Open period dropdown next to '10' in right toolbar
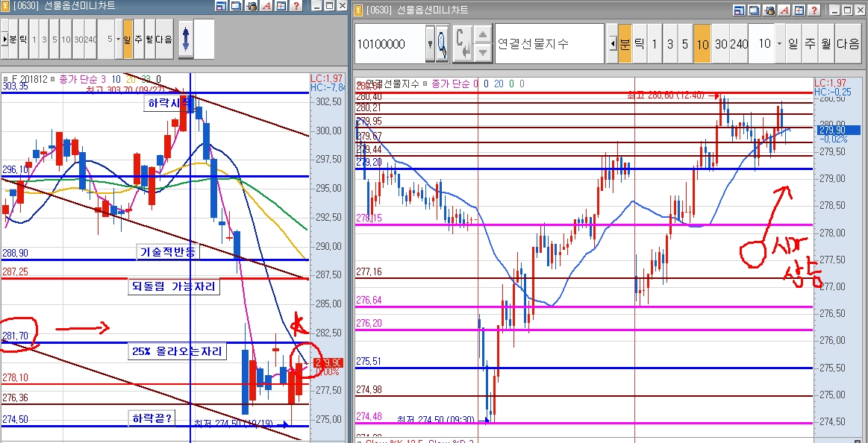Screen dimensions: 868x443 [x=779, y=44]
